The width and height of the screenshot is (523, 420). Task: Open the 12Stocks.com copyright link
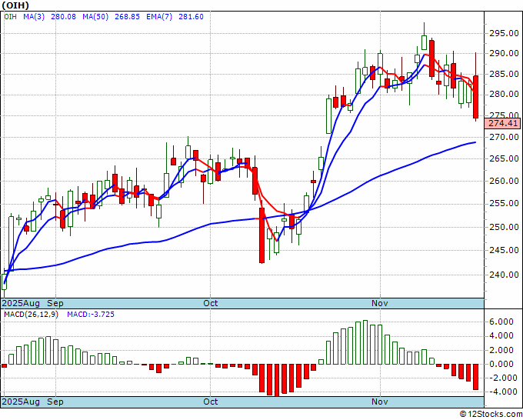point(491,415)
